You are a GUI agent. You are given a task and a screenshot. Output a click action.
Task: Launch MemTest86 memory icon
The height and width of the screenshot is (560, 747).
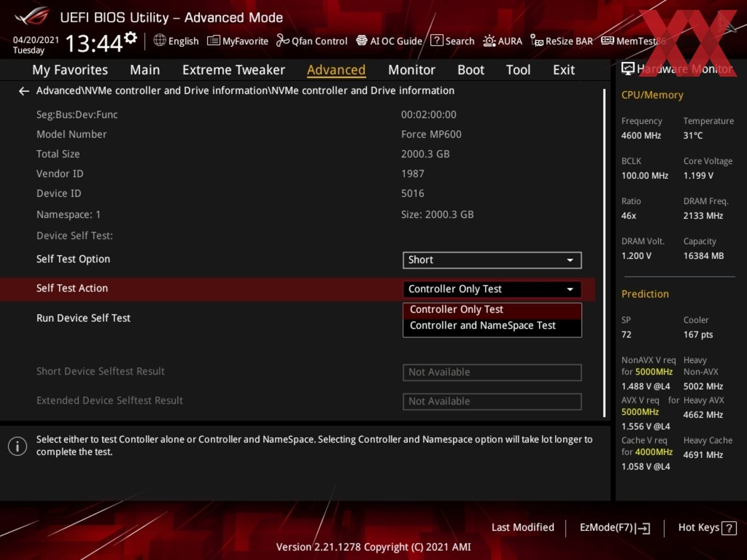[x=607, y=41]
